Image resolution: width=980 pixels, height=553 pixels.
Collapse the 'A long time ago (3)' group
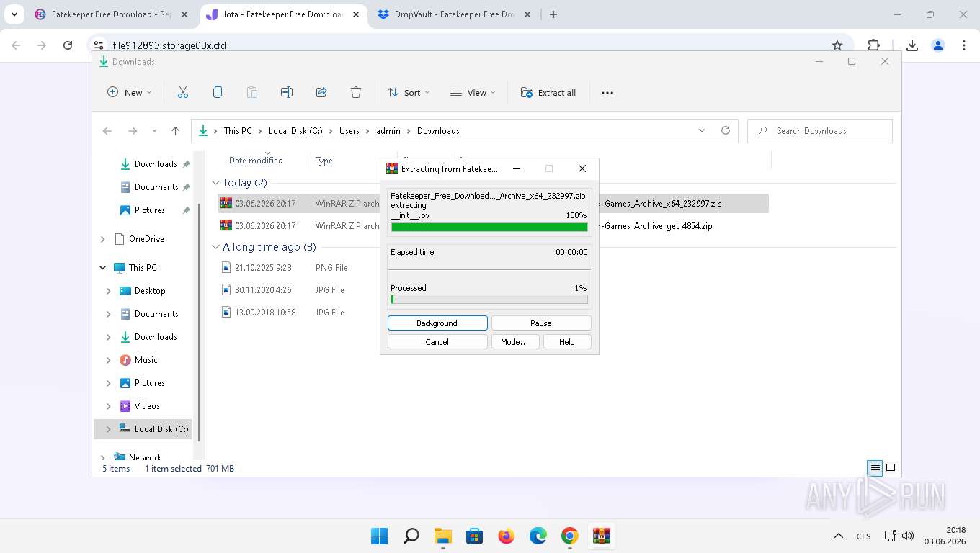pos(215,247)
